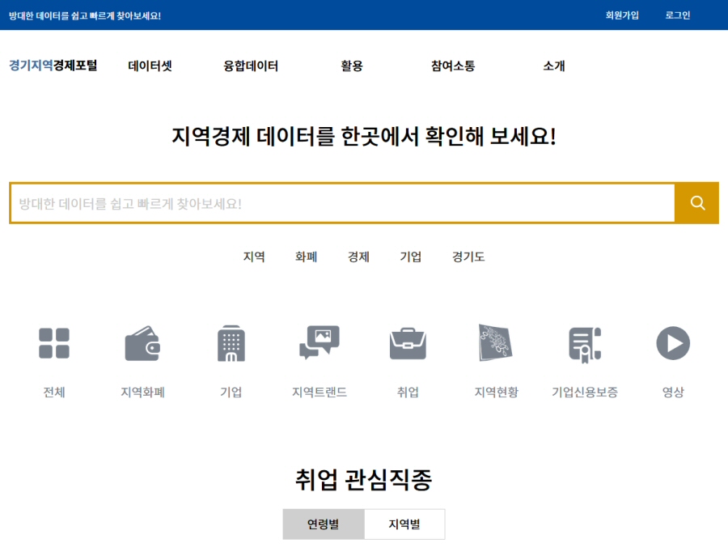Switch to the 연령별 tab
Viewport: 728px width, 560px height.
pyautogui.click(x=324, y=524)
